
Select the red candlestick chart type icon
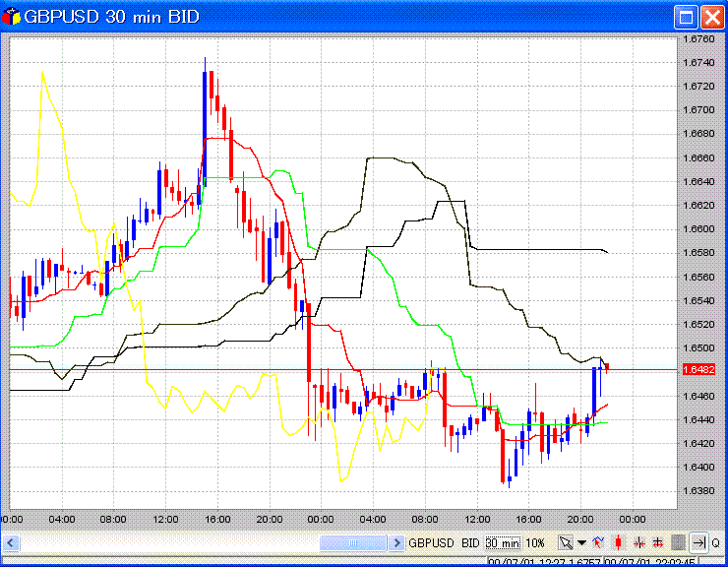[618, 542]
